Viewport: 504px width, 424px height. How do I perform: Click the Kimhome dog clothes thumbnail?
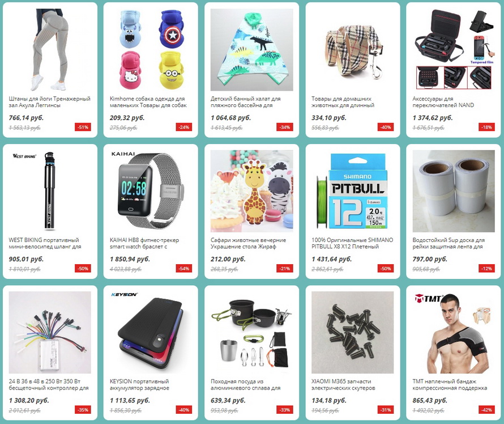tap(151, 49)
